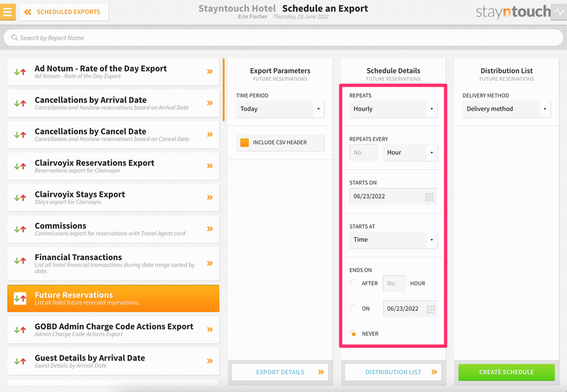Click Starts On date field 06/23/2022

click(x=393, y=197)
